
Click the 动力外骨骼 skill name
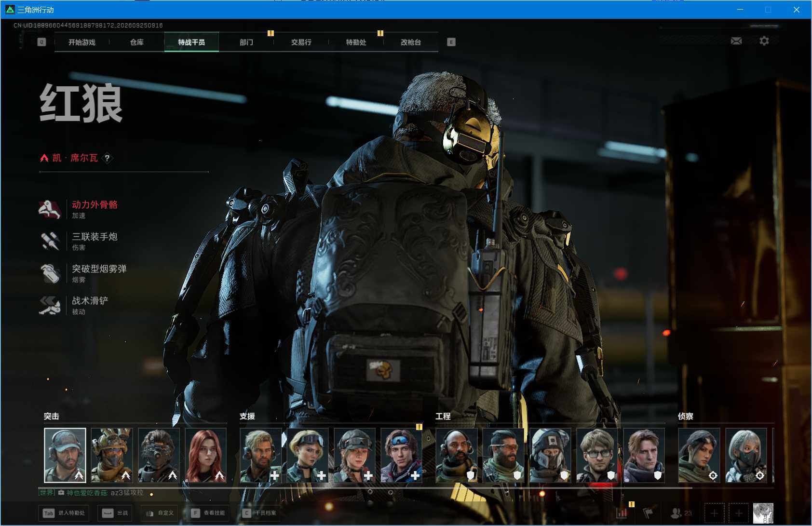[95, 204]
